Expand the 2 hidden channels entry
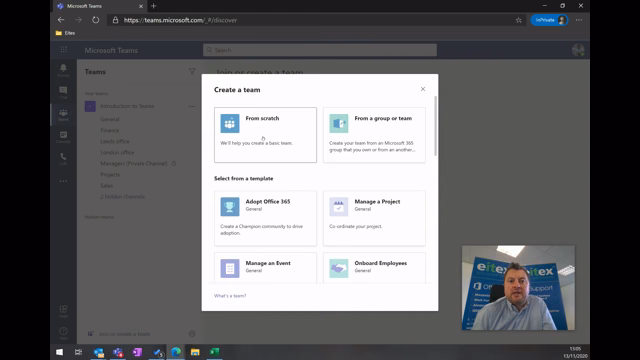 click(122, 196)
